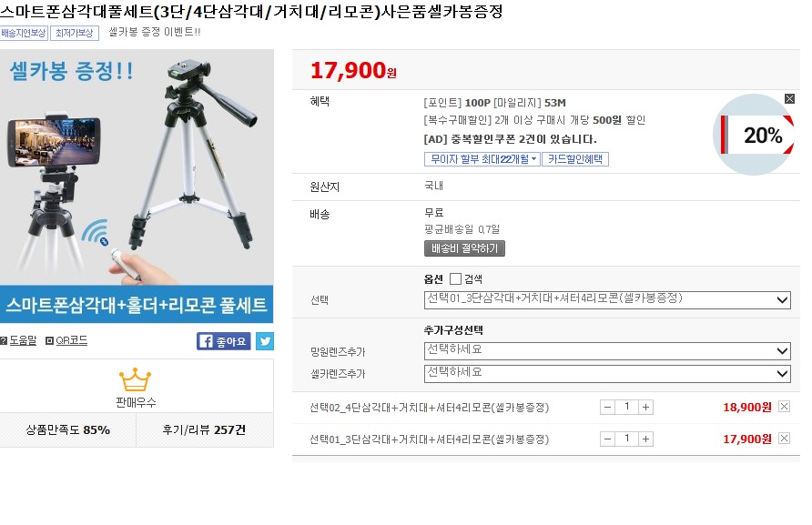The height and width of the screenshot is (525, 812).
Task: Expand the 셀카렌즈추가 dropdown
Action: pos(607,374)
